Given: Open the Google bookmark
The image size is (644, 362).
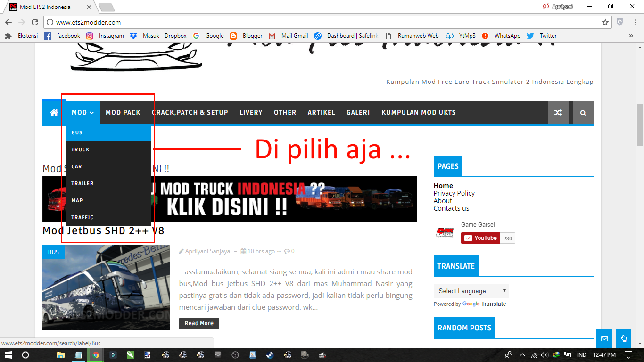Looking at the screenshot, I should click(x=208, y=36).
